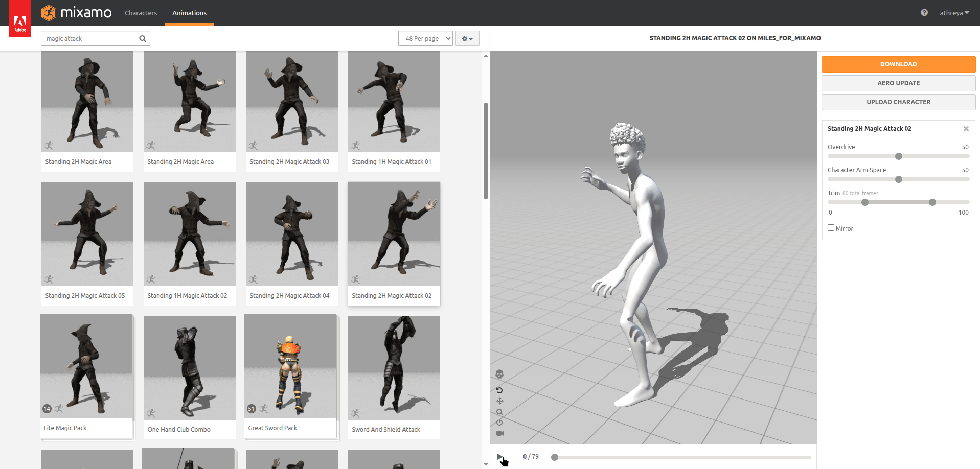Viewport: 980px width, 469px height.
Task: Click the search magnifier in search box
Action: (143, 38)
